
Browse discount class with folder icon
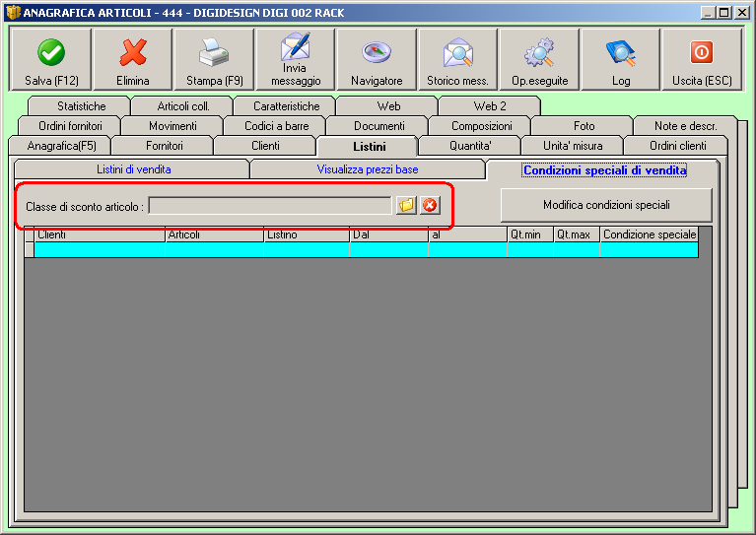pyautogui.click(x=406, y=205)
